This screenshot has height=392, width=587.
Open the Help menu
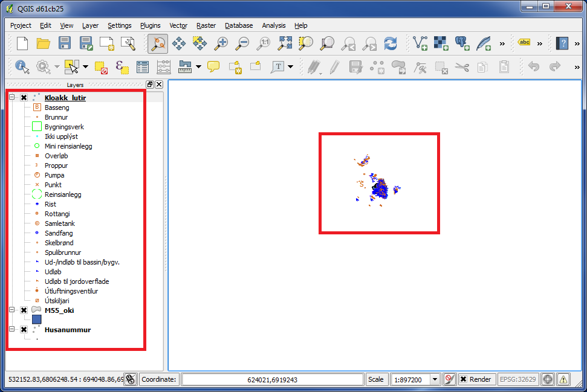300,25
